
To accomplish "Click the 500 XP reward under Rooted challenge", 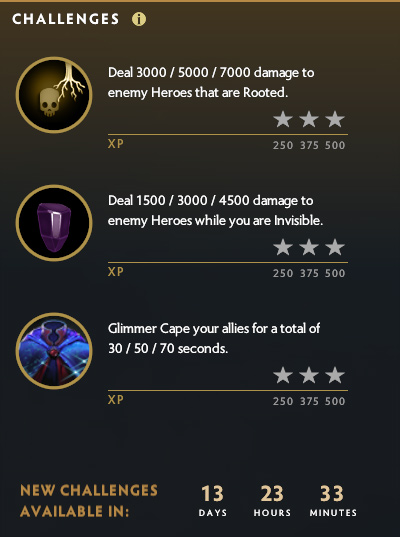I will (335, 145).
